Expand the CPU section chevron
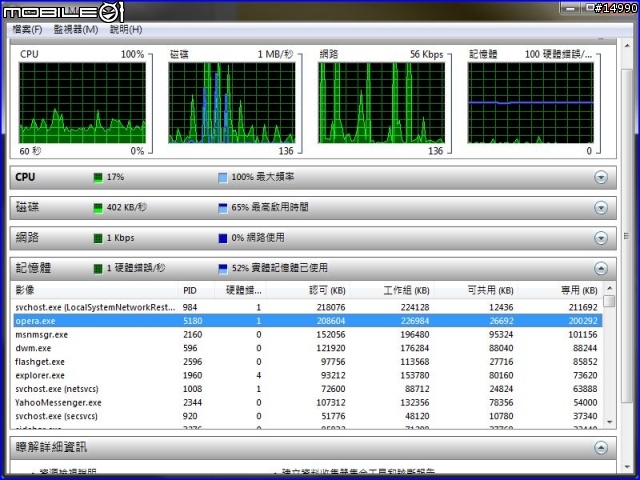Screen dimensions: 640x480 point(600,177)
